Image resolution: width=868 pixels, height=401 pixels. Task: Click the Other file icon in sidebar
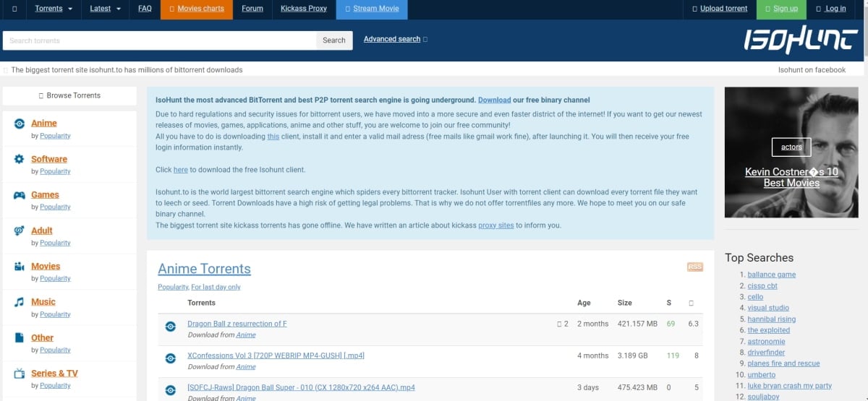pos(19,338)
